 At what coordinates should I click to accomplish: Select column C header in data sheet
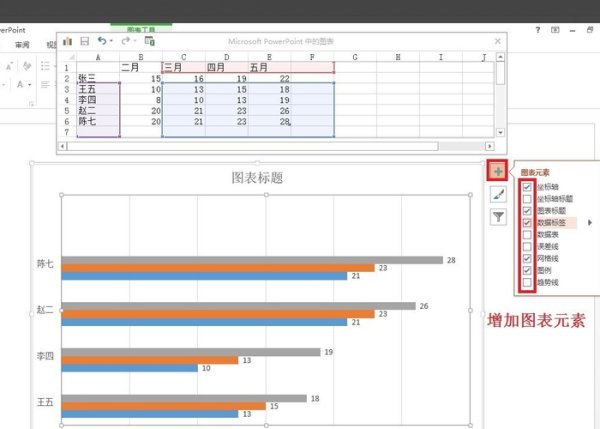tap(184, 57)
